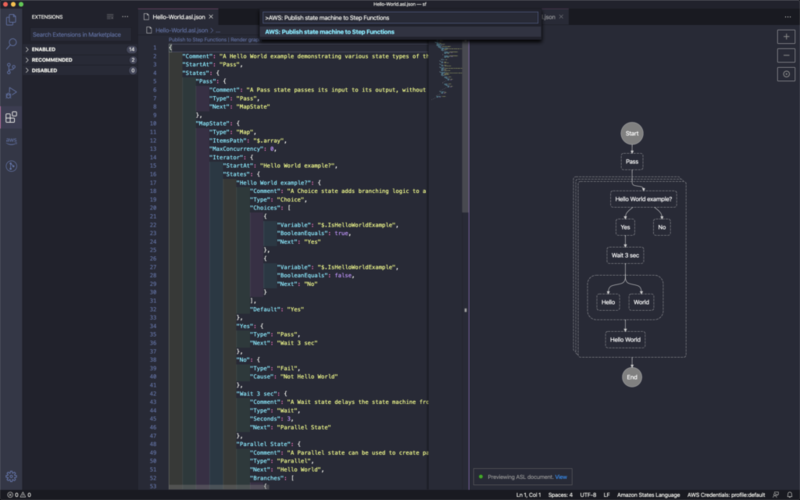800x500 pixels.
Task: Select 'AWS: Publish state machine to Step Functions' result
Action: [401, 32]
